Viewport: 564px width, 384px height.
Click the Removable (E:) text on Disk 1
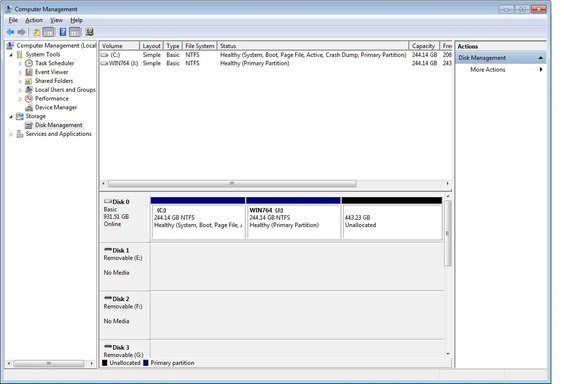pos(123,258)
